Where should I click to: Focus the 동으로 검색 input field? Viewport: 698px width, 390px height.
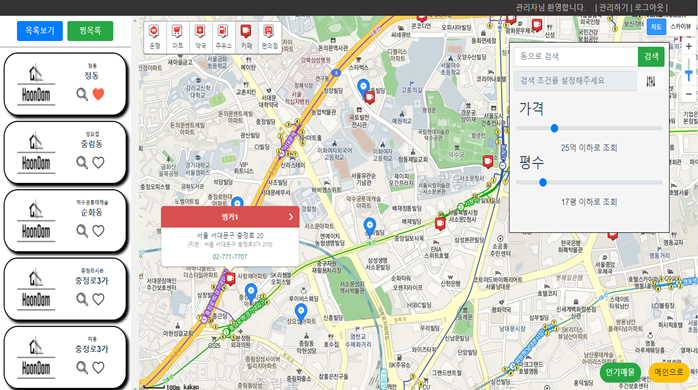pos(576,57)
